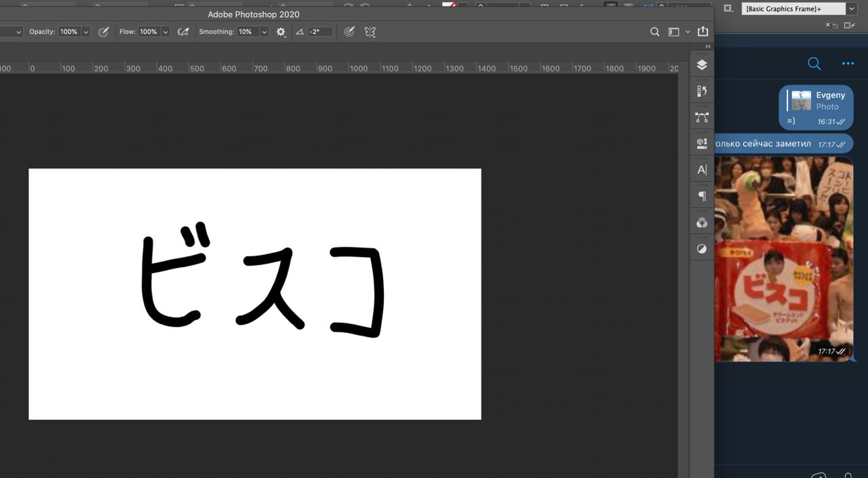The width and height of the screenshot is (868, 478).
Task: Click the 16:31 message timestamp
Action: click(x=826, y=122)
